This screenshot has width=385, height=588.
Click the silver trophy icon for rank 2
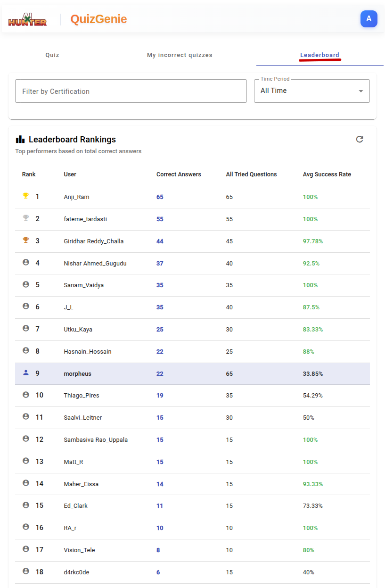pos(26,218)
